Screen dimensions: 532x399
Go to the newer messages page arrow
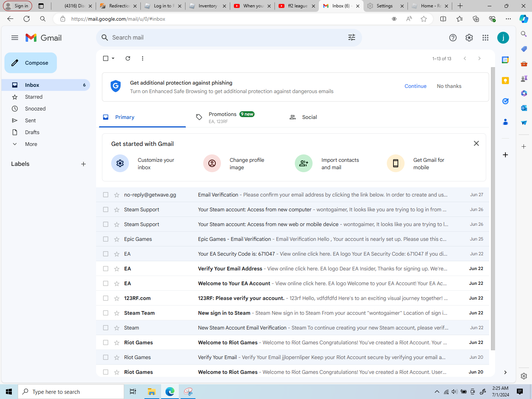point(465,58)
